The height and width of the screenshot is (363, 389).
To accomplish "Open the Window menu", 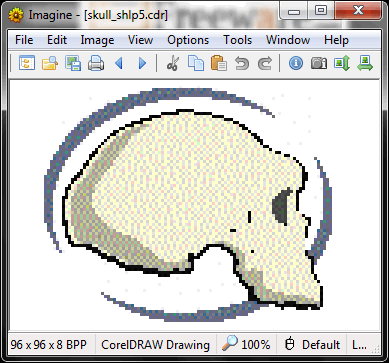I will coord(288,40).
